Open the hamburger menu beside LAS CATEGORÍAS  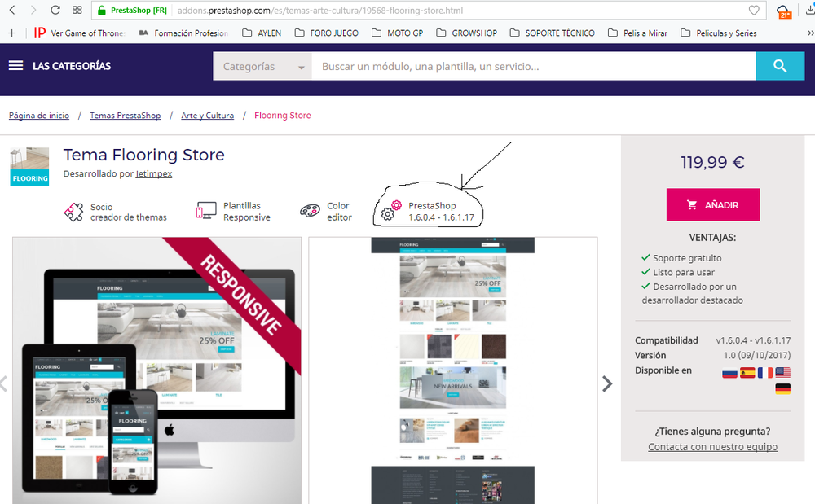[15, 65]
